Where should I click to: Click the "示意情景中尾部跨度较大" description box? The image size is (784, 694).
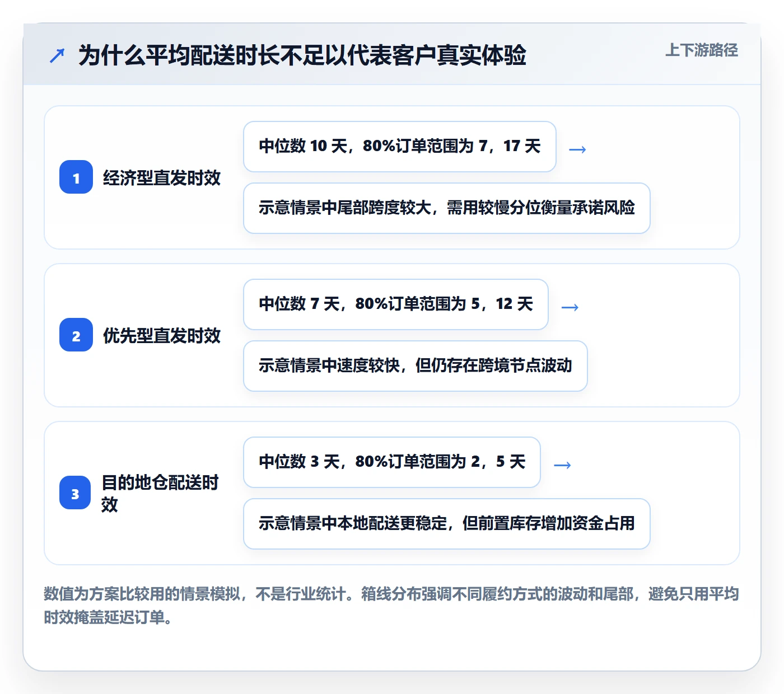click(447, 208)
